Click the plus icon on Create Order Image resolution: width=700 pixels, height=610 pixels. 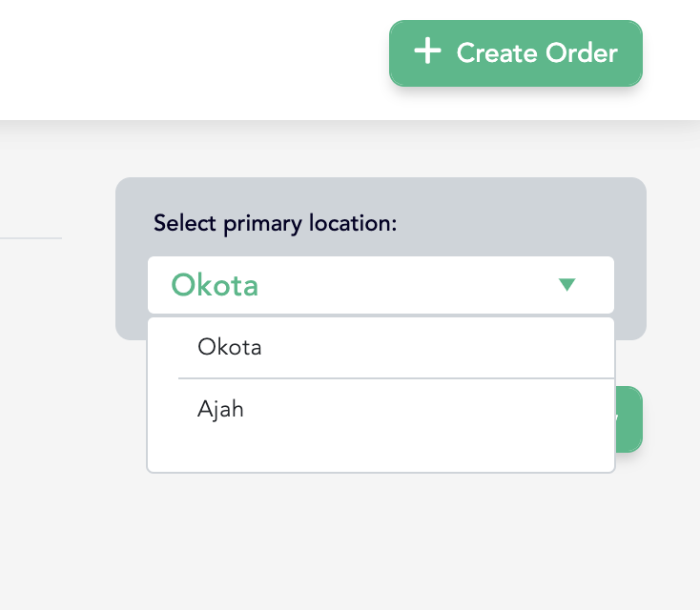[427, 52]
